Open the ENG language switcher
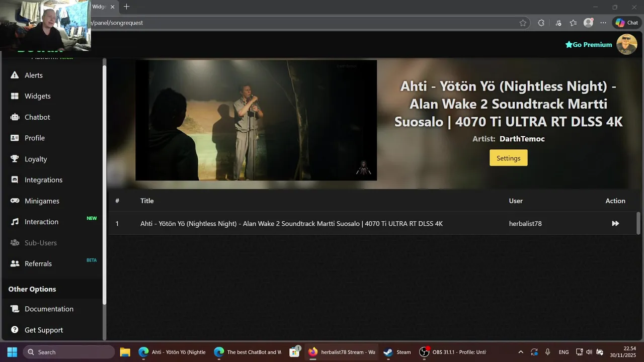 pyautogui.click(x=564, y=352)
